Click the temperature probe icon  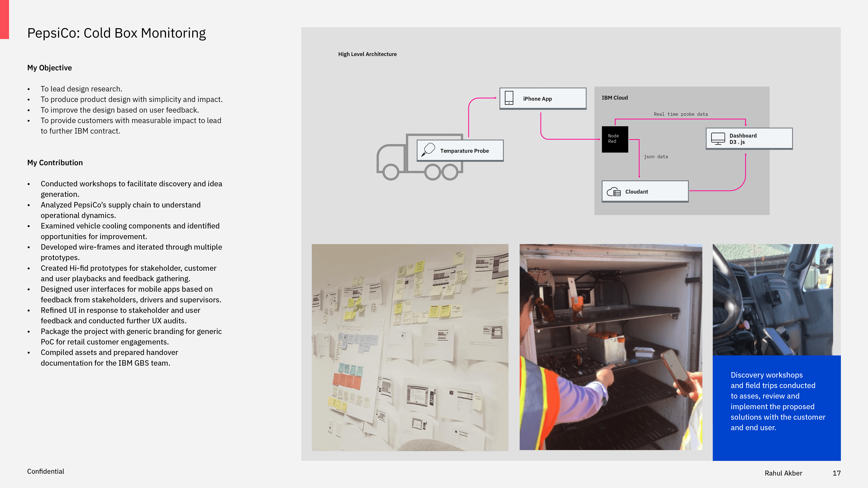(428, 149)
